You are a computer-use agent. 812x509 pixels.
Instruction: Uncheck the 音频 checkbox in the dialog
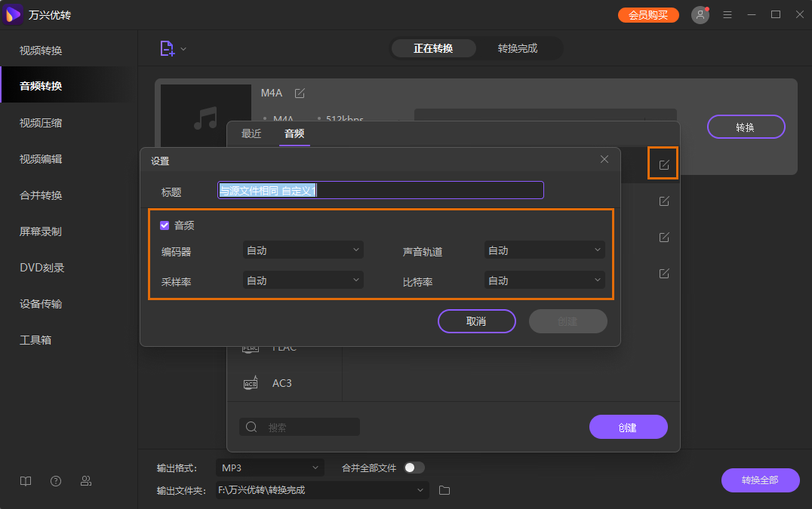pyautogui.click(x=164, y=224)
